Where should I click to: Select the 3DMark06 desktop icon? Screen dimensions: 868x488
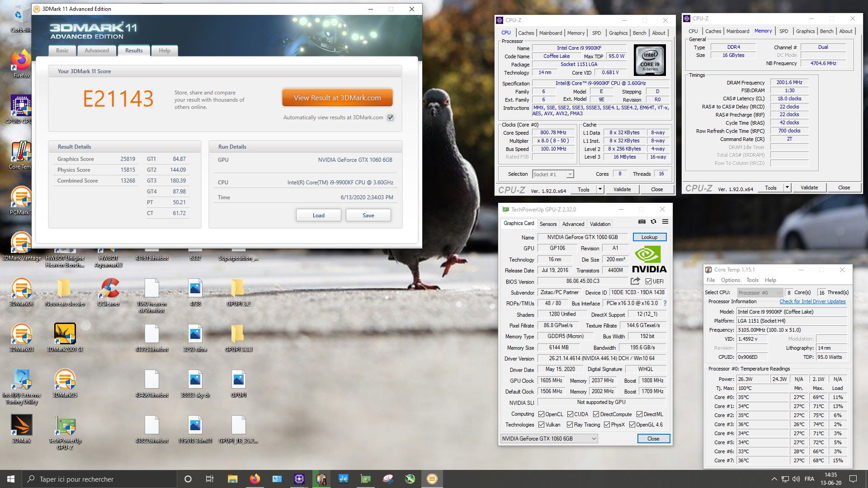tap(21, 292)
